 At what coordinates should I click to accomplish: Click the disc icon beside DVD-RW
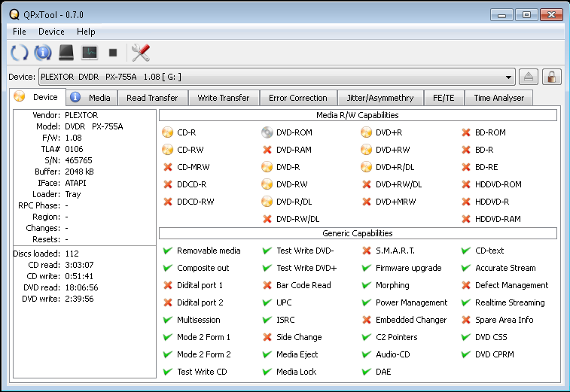[x=267, y=184]
